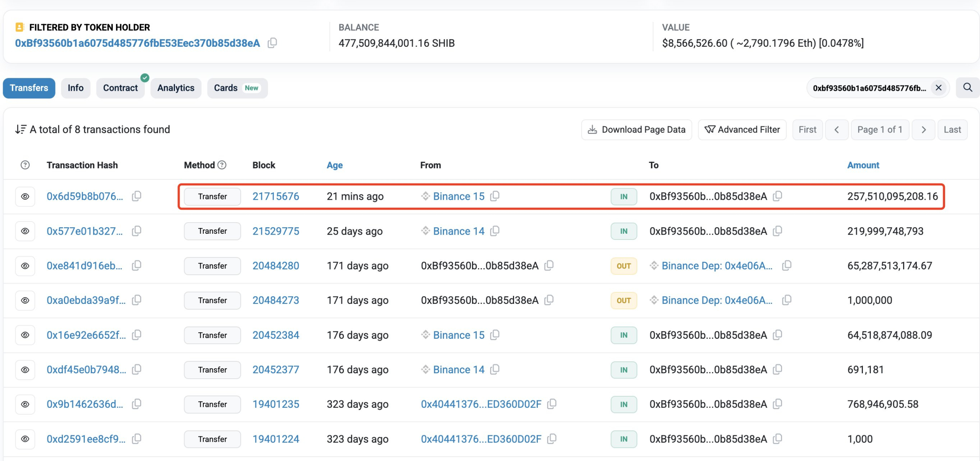This screenshot has width=980, height=461.
Task: Click Download Page Data button
Action: 637,130
